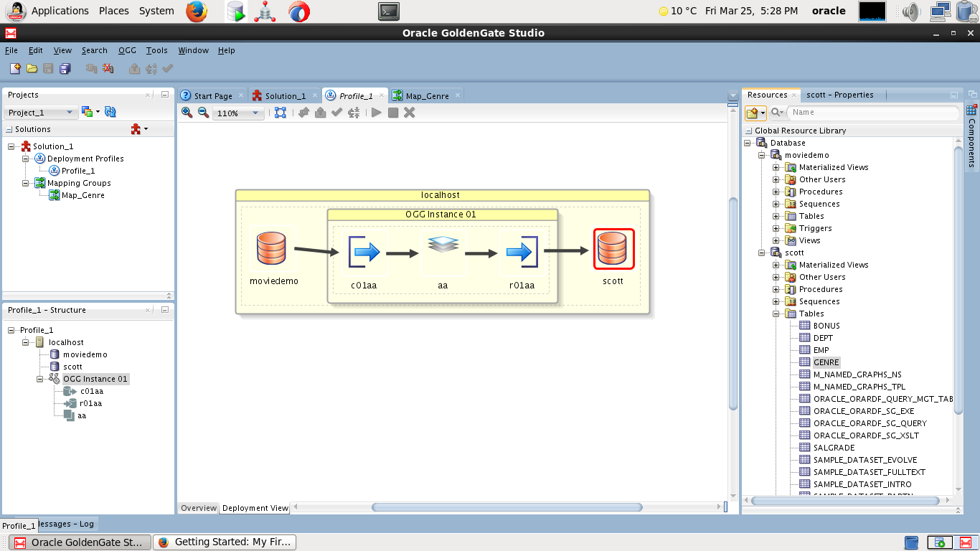Select moviedemo in Profile_1 Structure tree
Screen dimensions: 980x551
(85, 354)
